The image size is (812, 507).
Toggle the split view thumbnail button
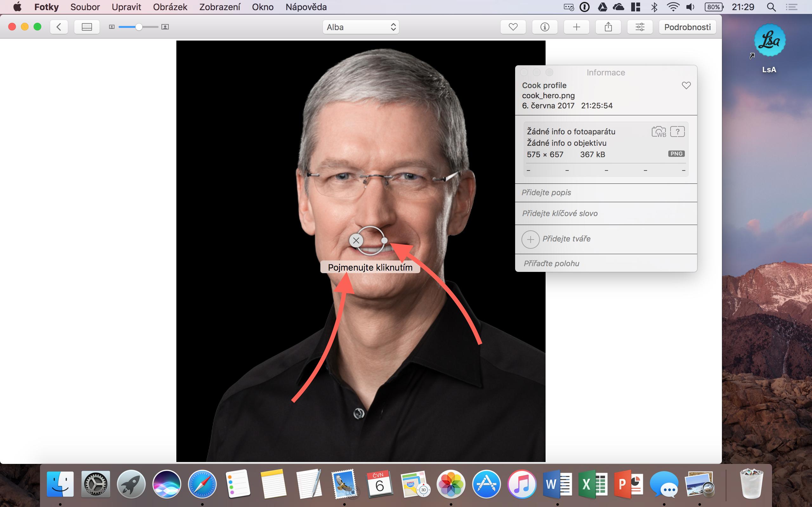87,27
